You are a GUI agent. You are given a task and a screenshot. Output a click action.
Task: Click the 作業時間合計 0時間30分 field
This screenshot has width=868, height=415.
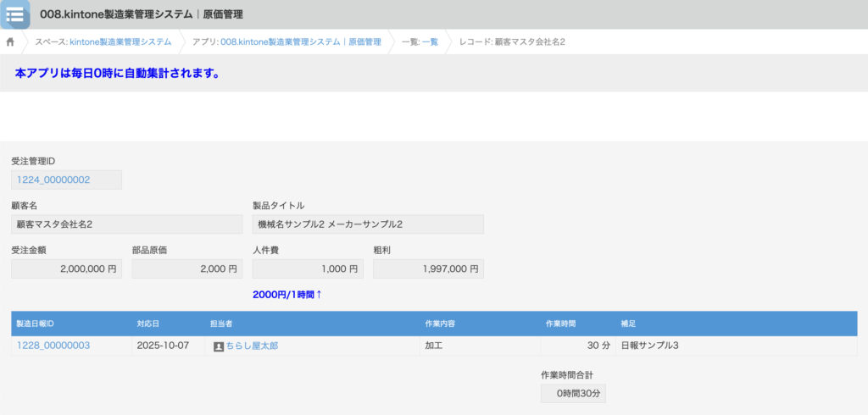(573, 394)
